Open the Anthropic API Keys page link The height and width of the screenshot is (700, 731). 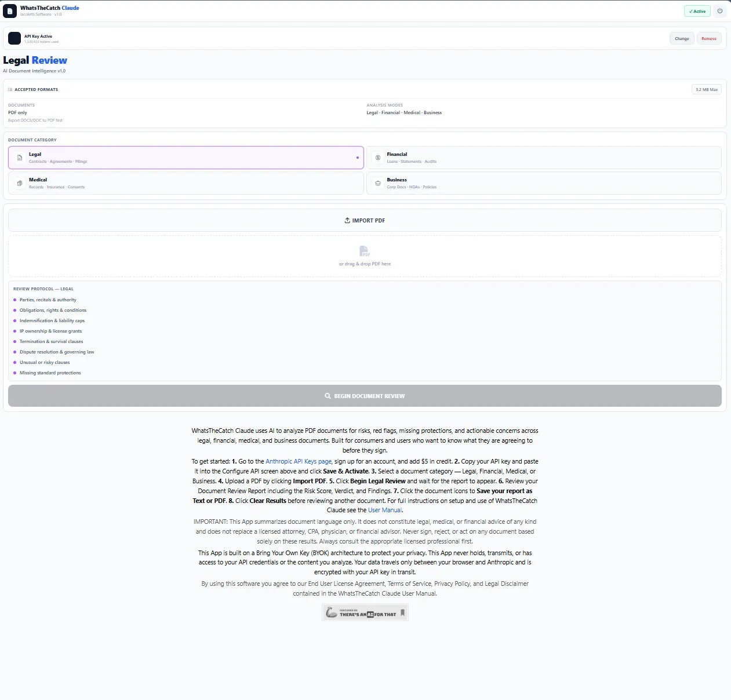click(299, 461)
